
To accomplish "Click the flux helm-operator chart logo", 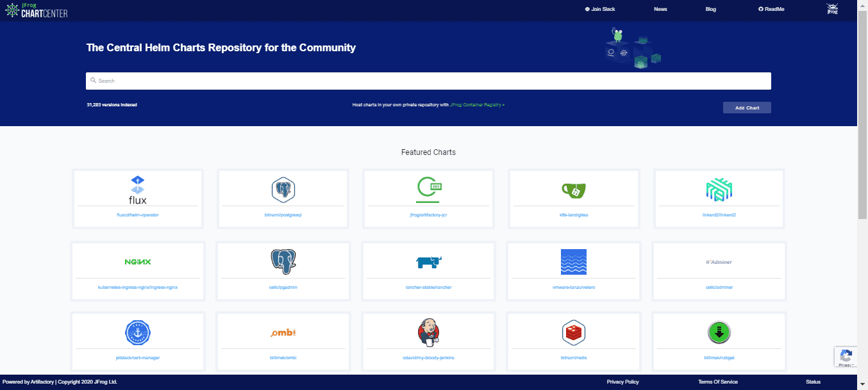I will tap(138, 190).
